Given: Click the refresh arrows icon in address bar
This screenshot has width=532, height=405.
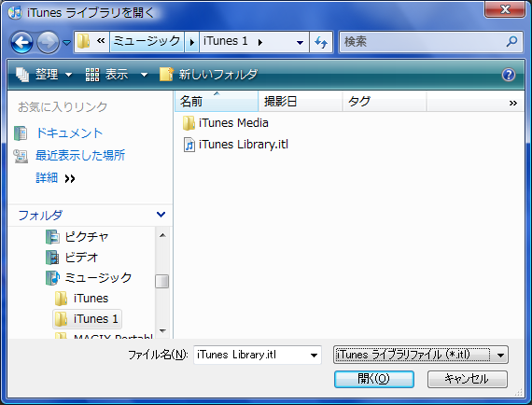Looking at the screenshot, I should tap(321, 42).
